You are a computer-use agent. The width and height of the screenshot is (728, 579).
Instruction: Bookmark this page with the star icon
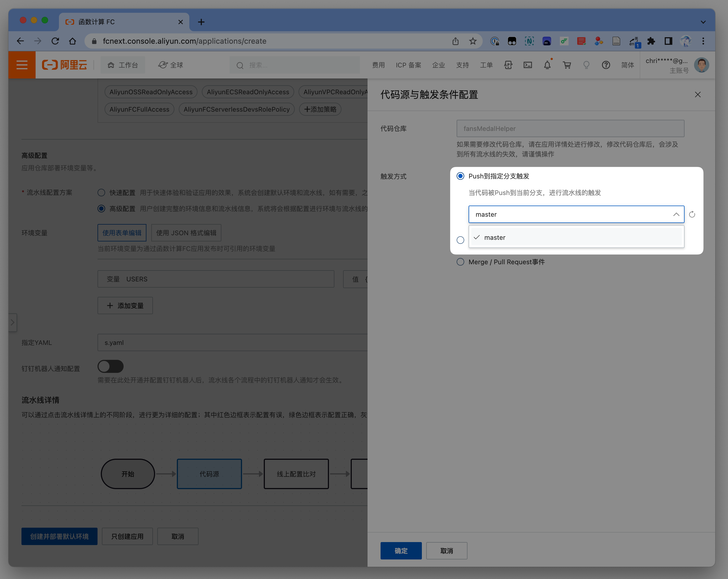pyautogui.click(x=473, y=41)
